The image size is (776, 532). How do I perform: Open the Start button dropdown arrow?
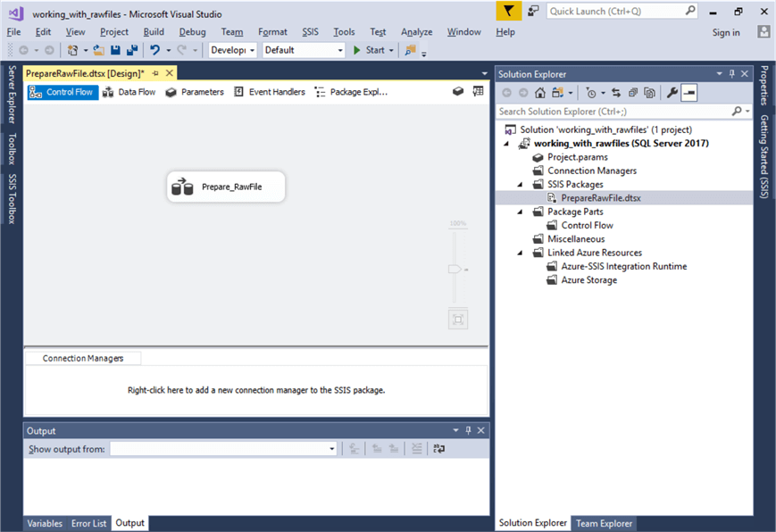(391, 51)
